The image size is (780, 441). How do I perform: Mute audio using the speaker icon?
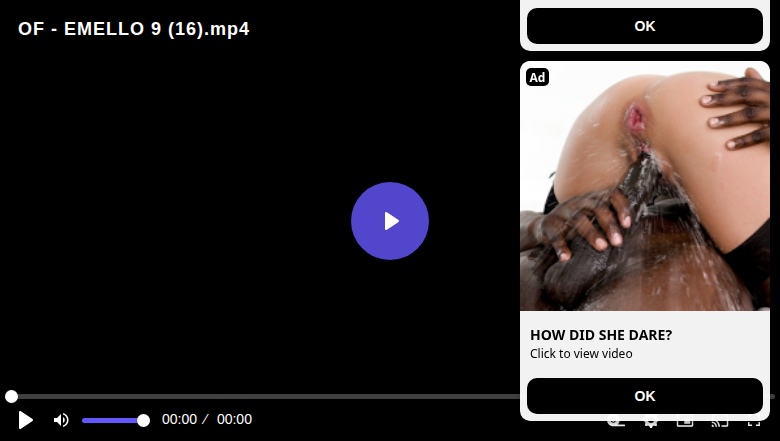(x=61, y=420)
